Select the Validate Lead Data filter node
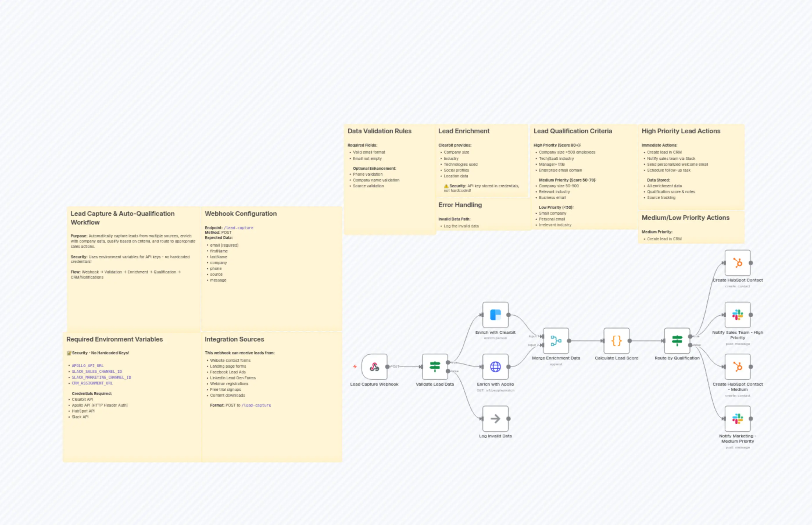812x525 pixels. pos(434,366)
